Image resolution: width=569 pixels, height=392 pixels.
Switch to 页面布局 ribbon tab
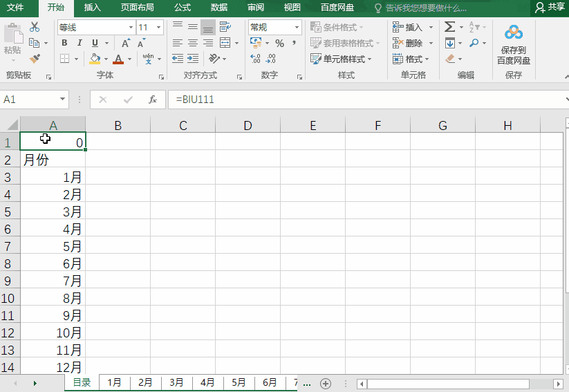[x=137, y=7]
